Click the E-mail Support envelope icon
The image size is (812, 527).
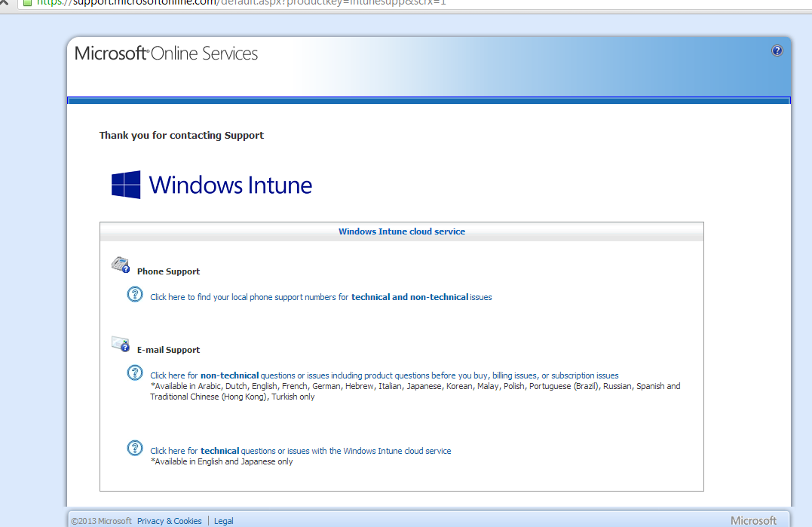(x=121, y=343)
